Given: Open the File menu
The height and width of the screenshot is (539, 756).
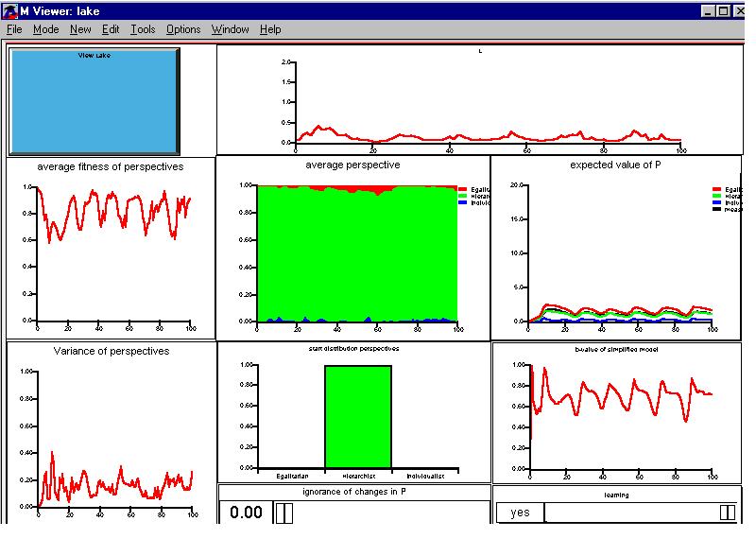Looking at the screenshot, I should coord(14,29).
